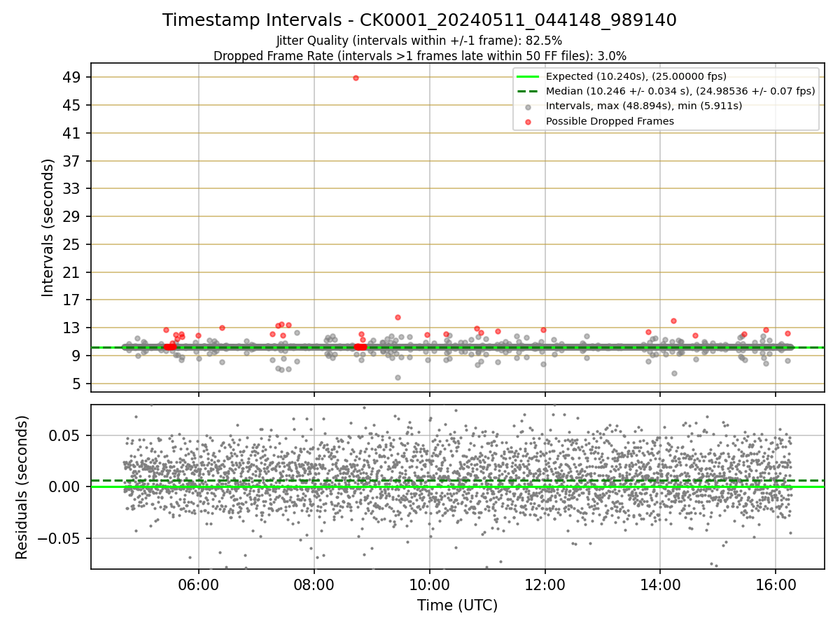Click the lowest gray interval point near 6 seconds
840x630 pixels.
398,377
